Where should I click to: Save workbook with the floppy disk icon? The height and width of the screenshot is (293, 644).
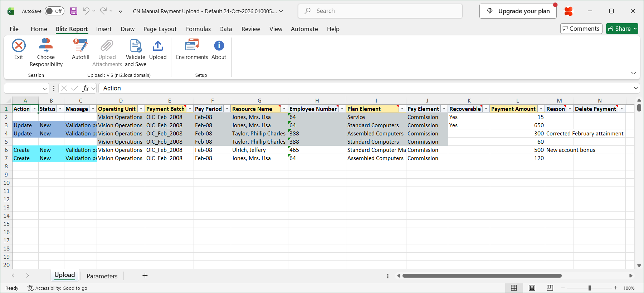[74, 11]
